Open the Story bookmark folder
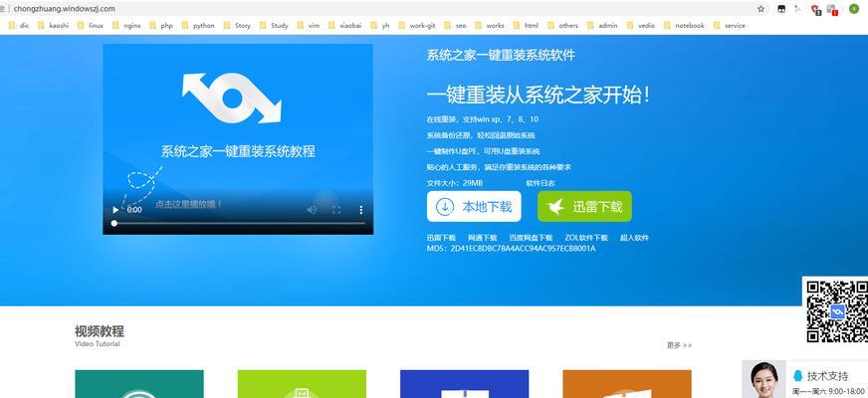The height and width of the screenshot is (398, 868). [x=237, y=26]
